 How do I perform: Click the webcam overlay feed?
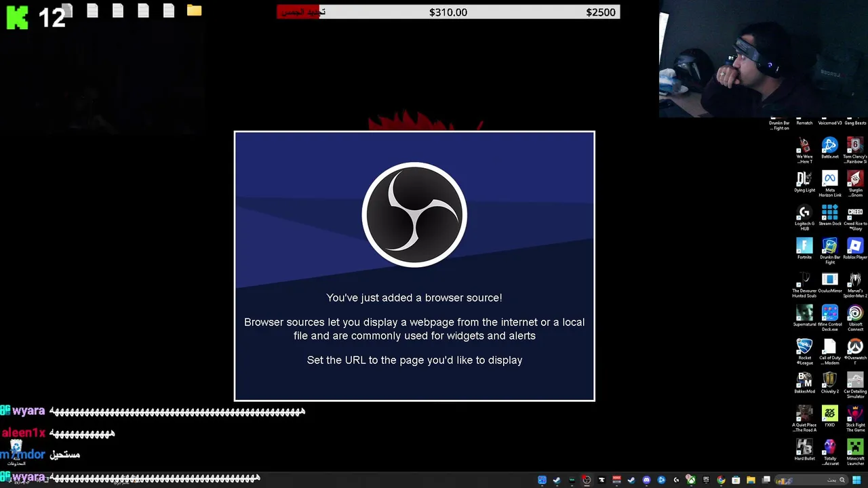pos(764,58)
